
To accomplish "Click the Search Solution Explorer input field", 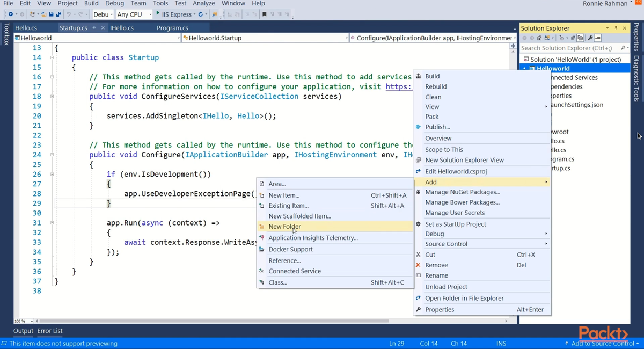I will click(x=570, y=48).
